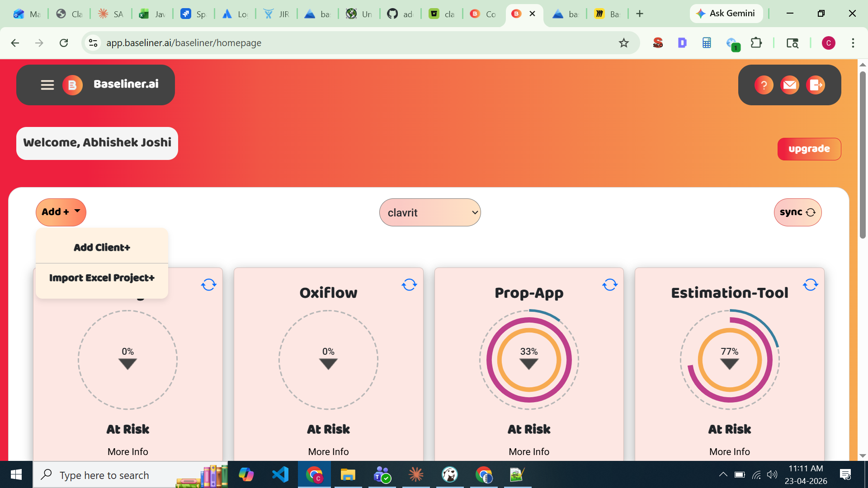Open the browser Extensions puzzle icon
Viewport: 868px width, 488px height.
point(756,43)
